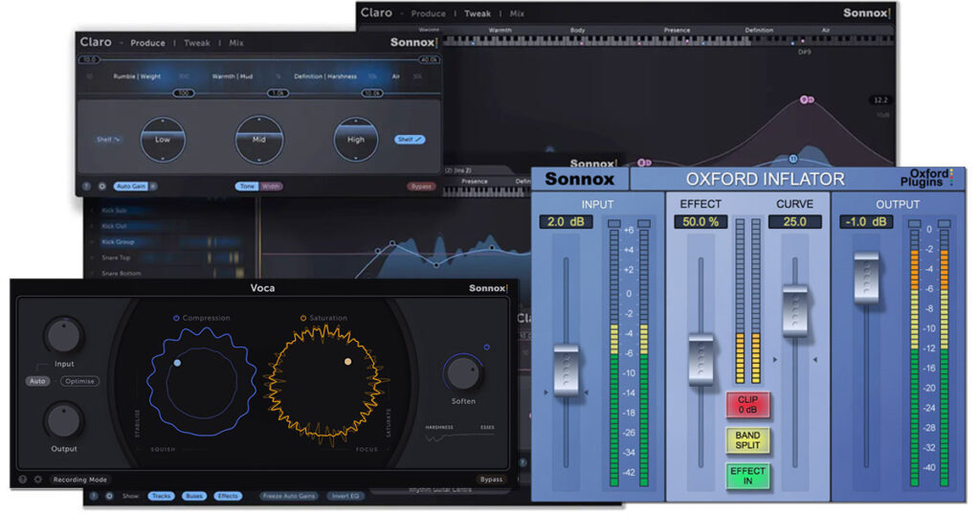The image size is (980, 515).
Task: Click the Soften knob in Voca
Action: (463, 373)
